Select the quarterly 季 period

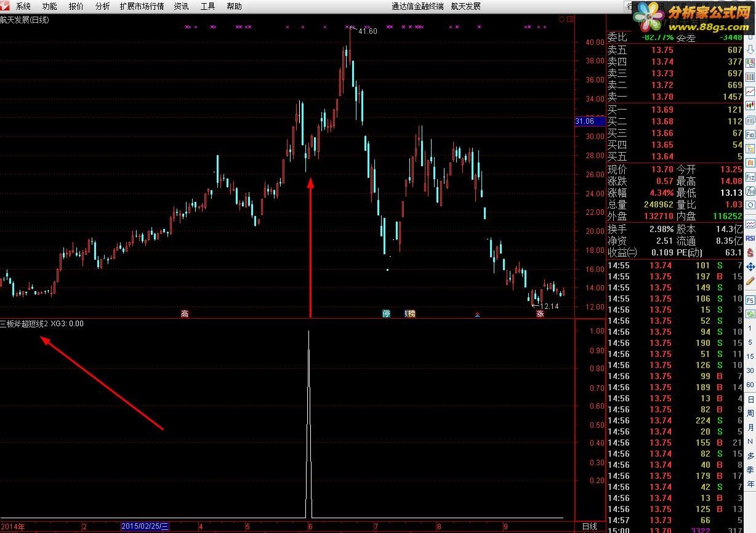point(750,470)
